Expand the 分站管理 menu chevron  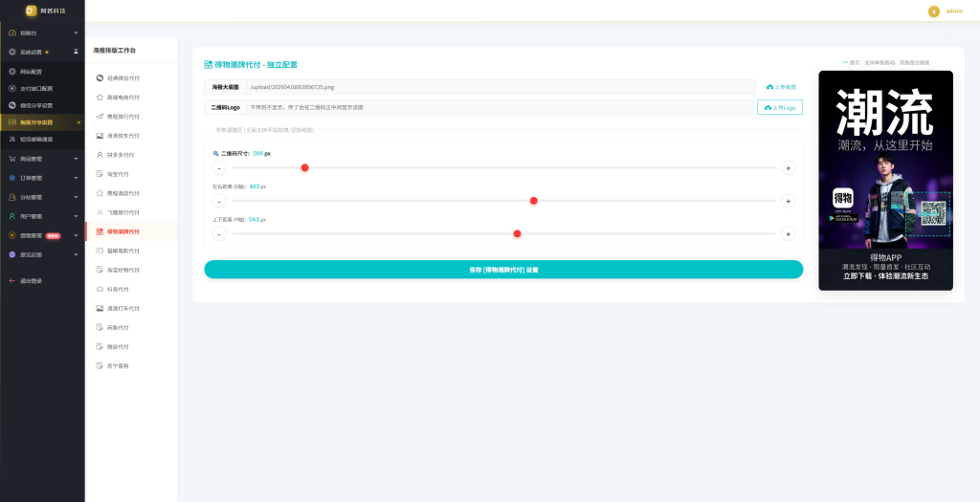click(76, 197)
